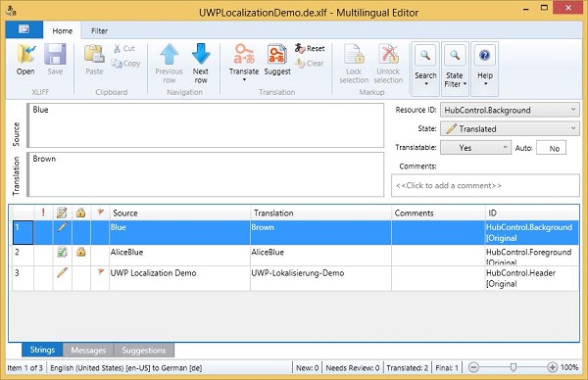Click the state column header icon
Viewport: 588px width, 380px height.
tap(62, 213)
